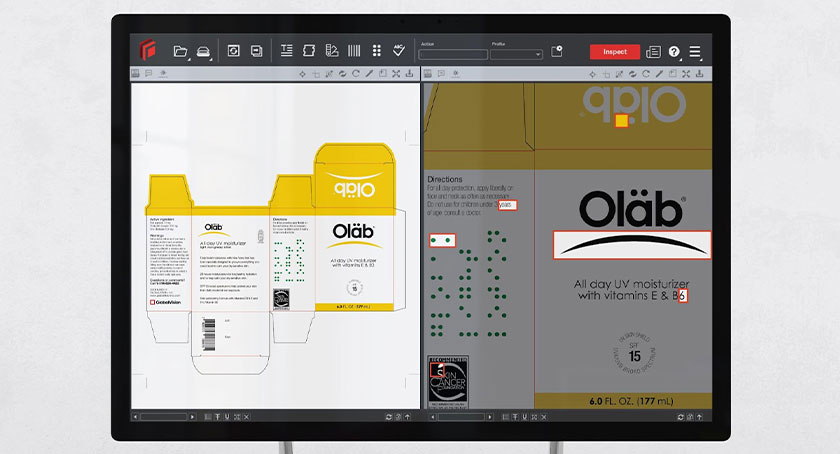Click the graphics comparison tool icon
840x454 pixels.
pyautogui.click(x=309, y=51)
